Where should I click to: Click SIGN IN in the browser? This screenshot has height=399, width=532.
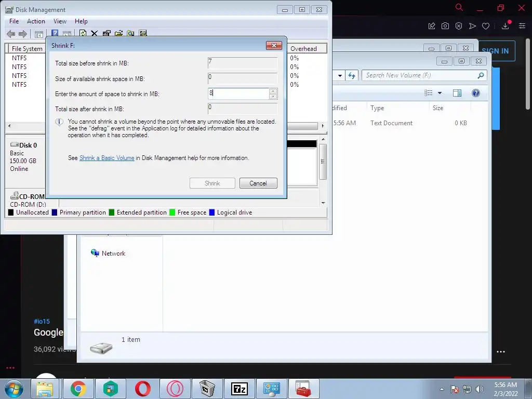coord(495,51)
